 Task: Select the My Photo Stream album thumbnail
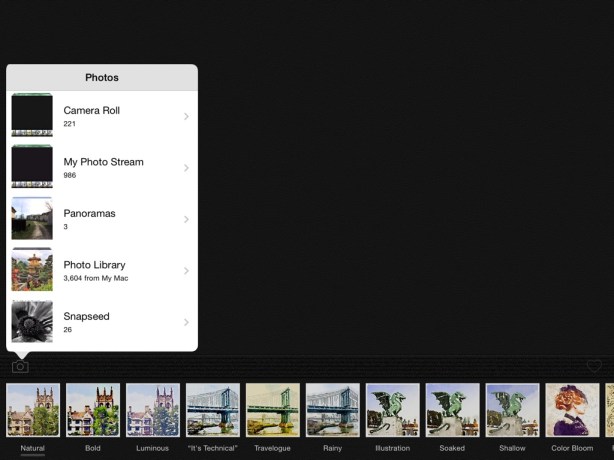[x=32, y=166]
